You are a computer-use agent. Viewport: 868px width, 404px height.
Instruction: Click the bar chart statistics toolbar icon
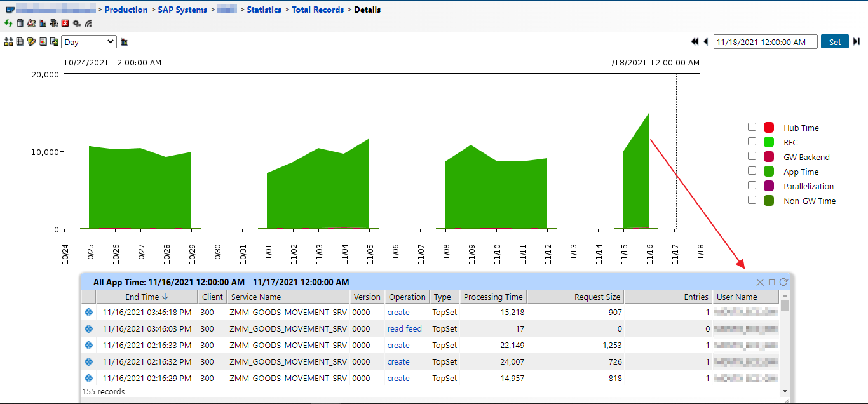[x=43, y=24]
